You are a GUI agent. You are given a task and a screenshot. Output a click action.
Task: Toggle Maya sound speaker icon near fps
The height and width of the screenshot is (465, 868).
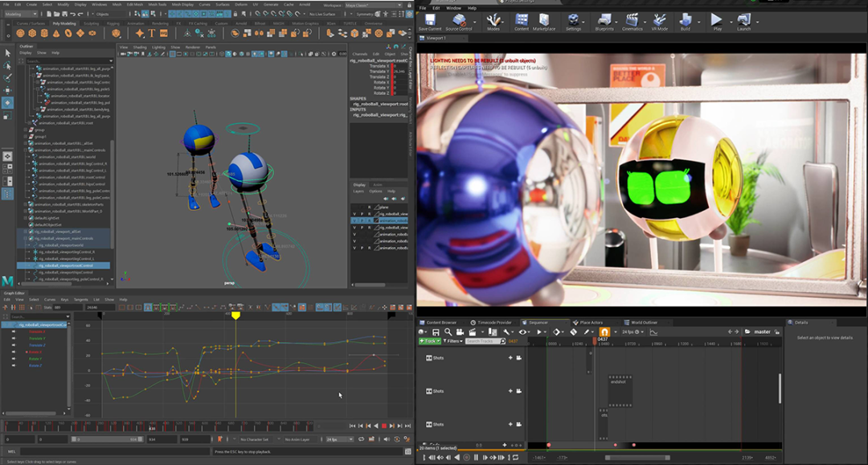point(386,439)
